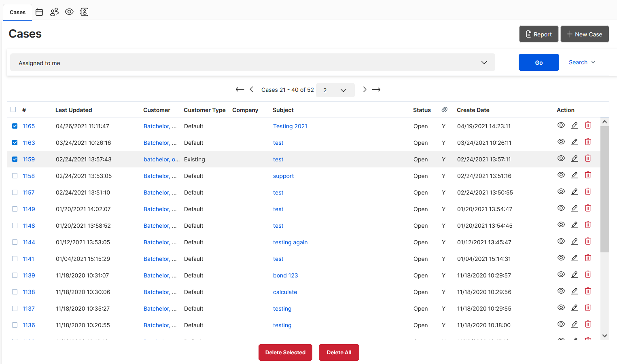Delete case 1165 with the trash icon

click(x=588, y=125)
